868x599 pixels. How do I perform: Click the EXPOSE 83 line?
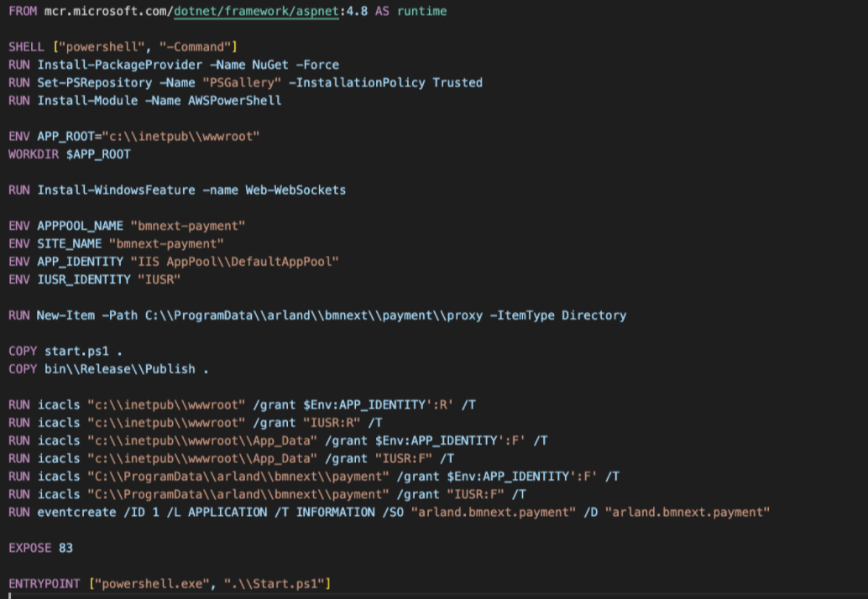pos(40,547)
